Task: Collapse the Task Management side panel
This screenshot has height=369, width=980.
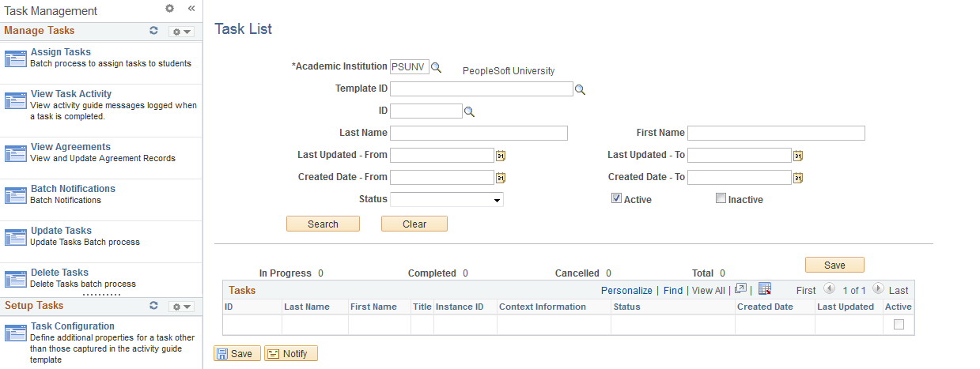Action: click(x=191, y=9)
